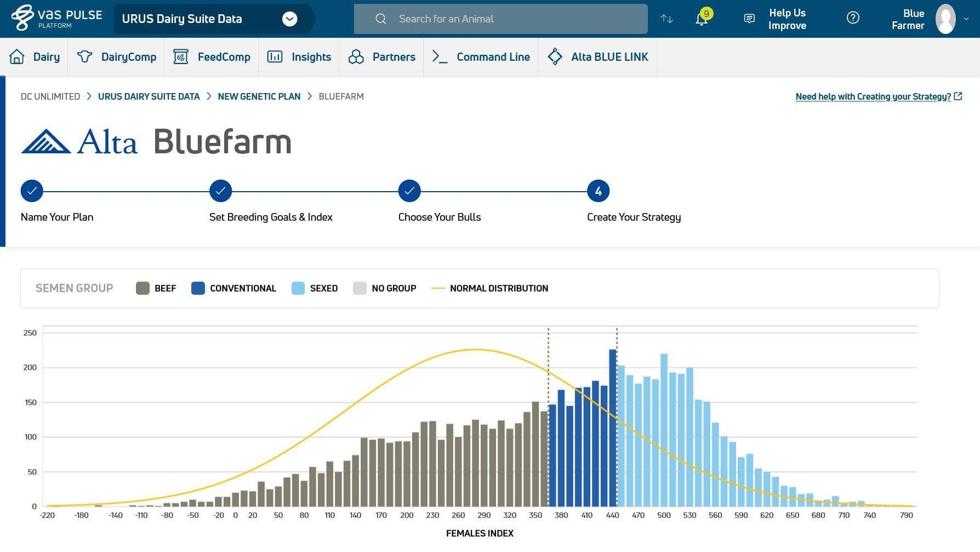Toggle CONVENTIONAL legend label
Viewport: 980px width, 552px height.
tap(243, 288)
